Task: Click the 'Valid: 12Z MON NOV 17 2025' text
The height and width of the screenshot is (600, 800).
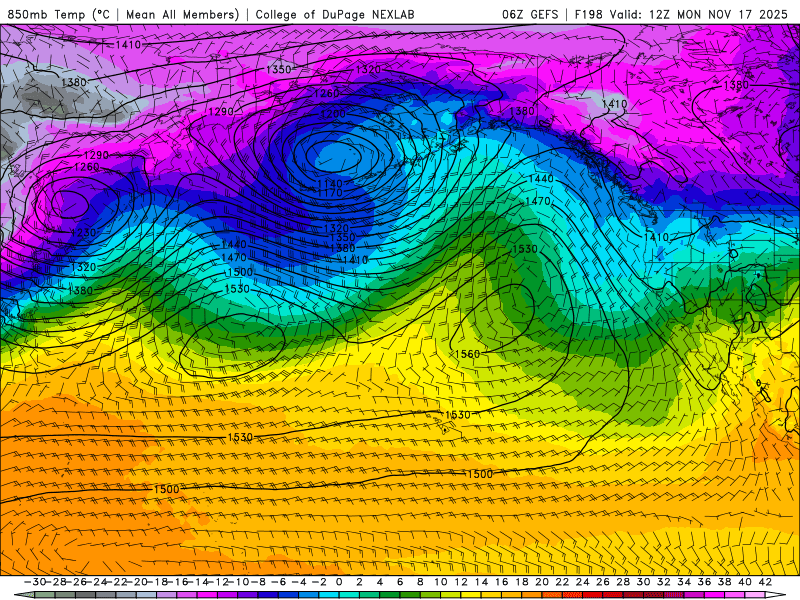Action: [x=699, y=15]
